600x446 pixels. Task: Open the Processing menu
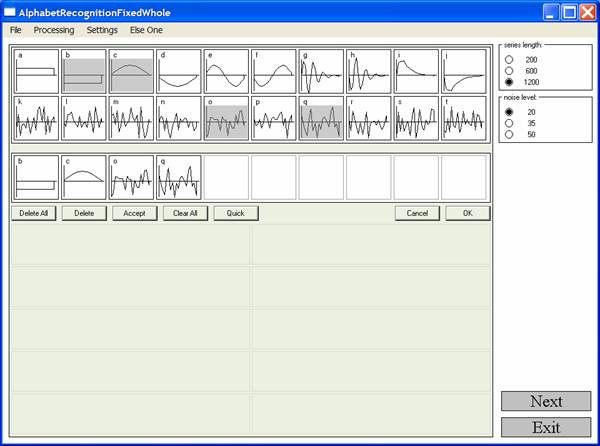tap(54, 30)
